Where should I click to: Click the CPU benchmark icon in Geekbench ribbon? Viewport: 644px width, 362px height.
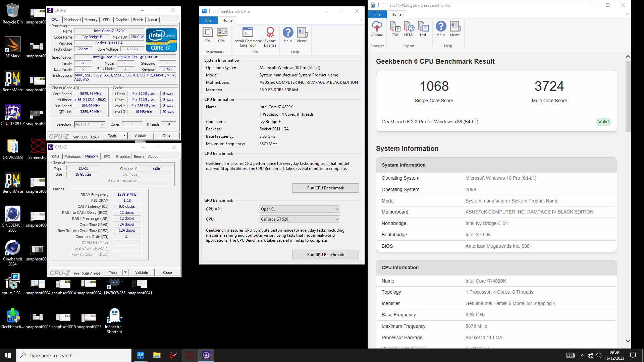(208, 35)
